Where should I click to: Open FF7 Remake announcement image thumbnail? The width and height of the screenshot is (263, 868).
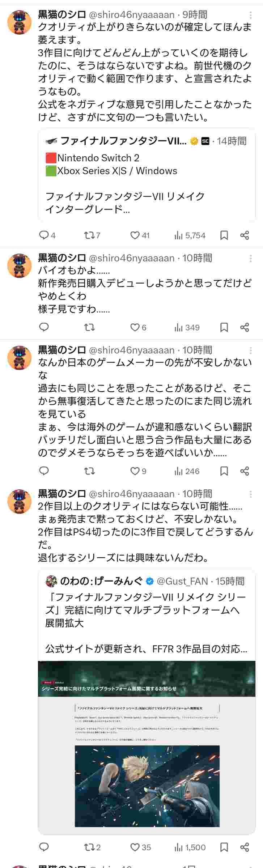coord(147,748)
